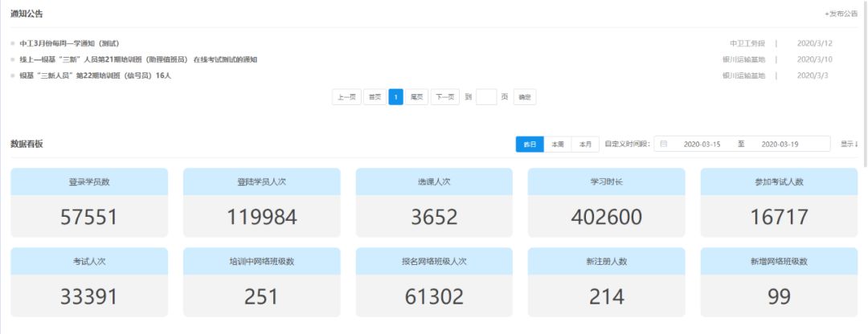Select the 考试人次 card header

[89, 261]
